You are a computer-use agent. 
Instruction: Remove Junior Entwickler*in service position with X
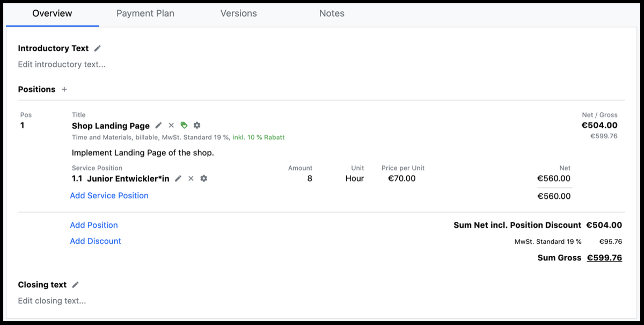tap(191, 178)
